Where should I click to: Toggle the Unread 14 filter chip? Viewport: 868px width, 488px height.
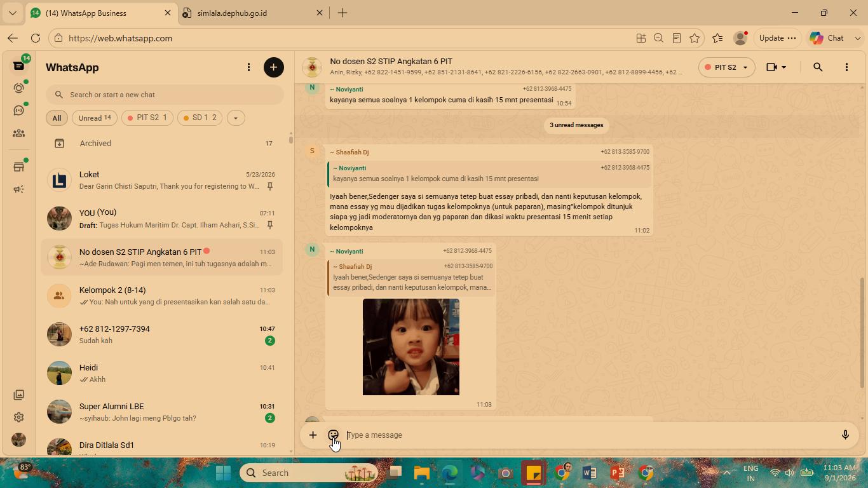(x=94, y=118)
